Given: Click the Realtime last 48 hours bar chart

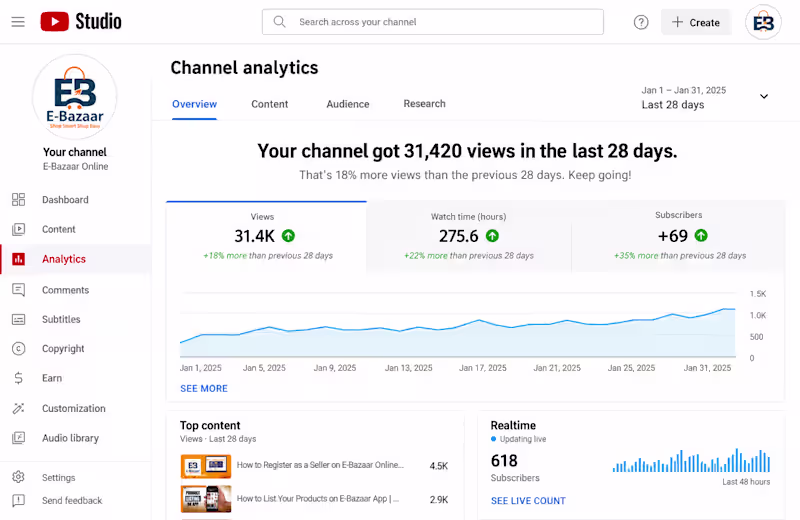Looking at the screenshot, I should (691, 460).
